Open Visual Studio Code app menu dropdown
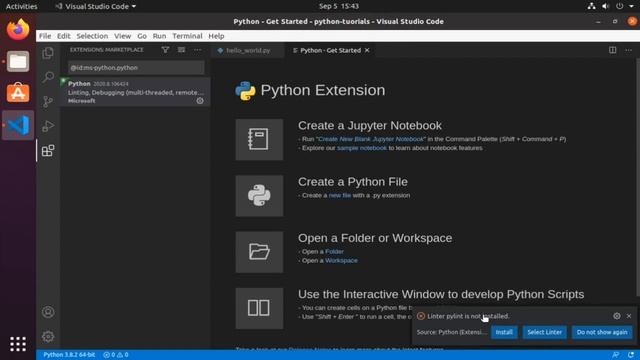640x360 pixels. pyautogui.click(x=96, y=6)
